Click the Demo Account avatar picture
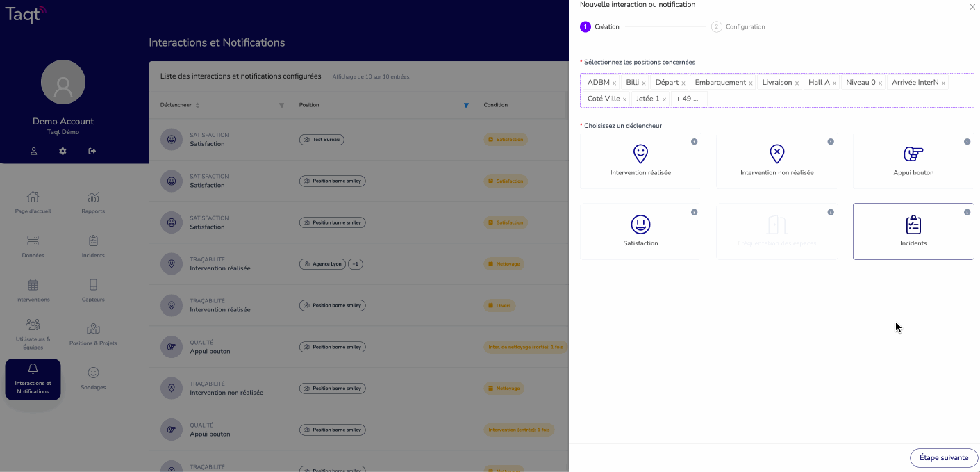 pyautogui.click(x=63, y=82)
